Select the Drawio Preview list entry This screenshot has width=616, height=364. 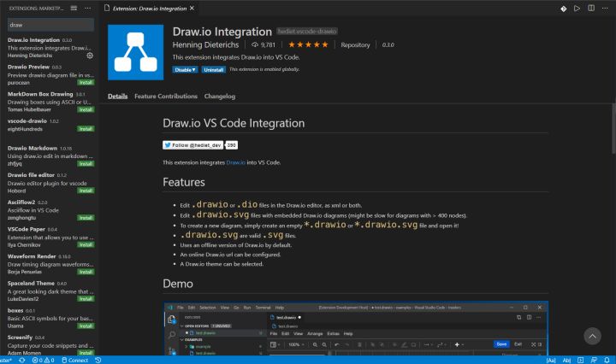[x=49, y=74]
